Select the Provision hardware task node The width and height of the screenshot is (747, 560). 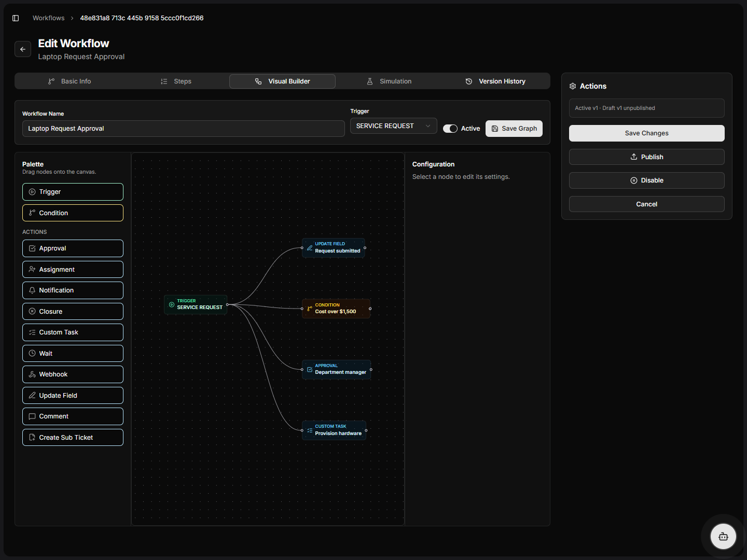(334, 430)
